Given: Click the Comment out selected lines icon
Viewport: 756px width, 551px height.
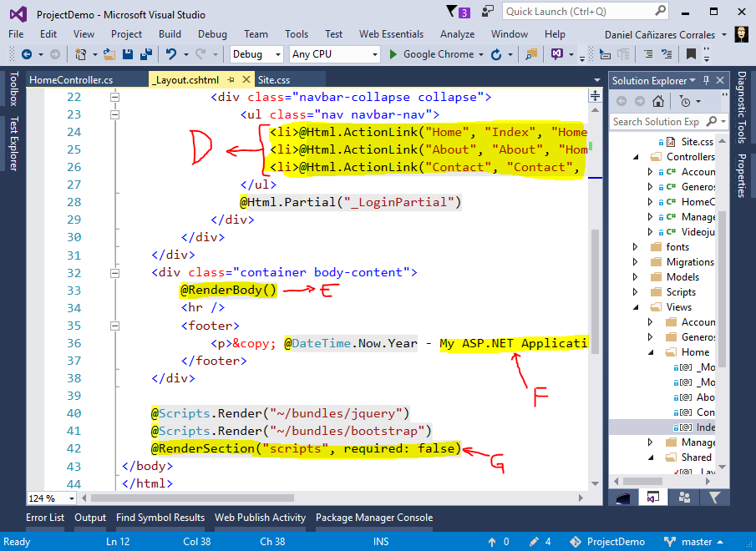Looking at the screenshot, I should click(x=649, y=54).
